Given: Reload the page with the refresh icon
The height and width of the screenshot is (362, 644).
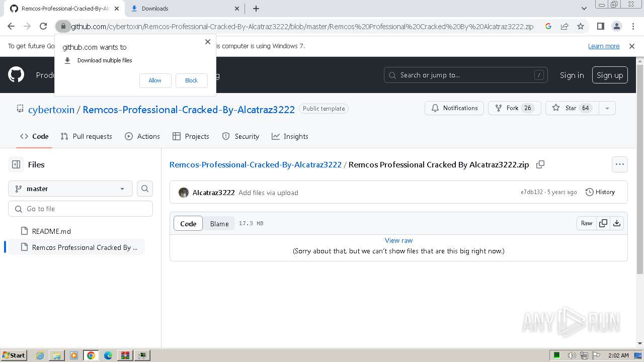Looking at the screenshot, I should click(43, 26).
